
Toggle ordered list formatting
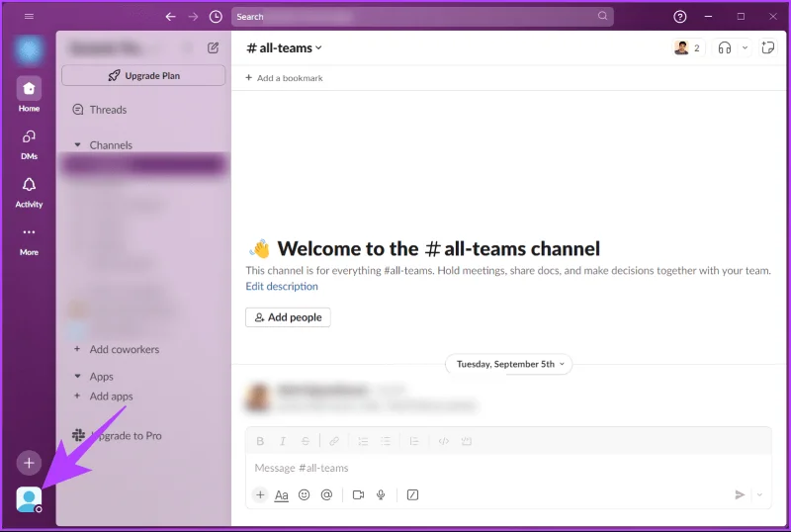pos(363,441)
